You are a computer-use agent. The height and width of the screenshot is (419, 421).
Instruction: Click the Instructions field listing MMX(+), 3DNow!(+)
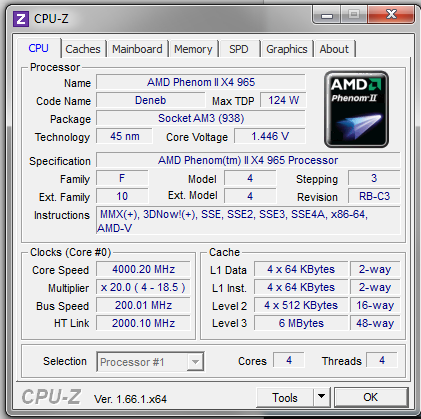(248, 221)
